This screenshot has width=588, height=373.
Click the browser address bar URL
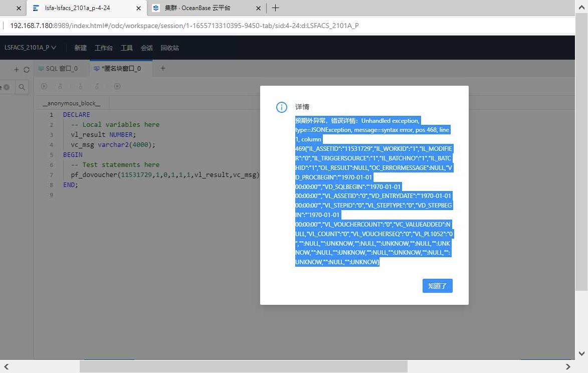click(x=184, y=26)
